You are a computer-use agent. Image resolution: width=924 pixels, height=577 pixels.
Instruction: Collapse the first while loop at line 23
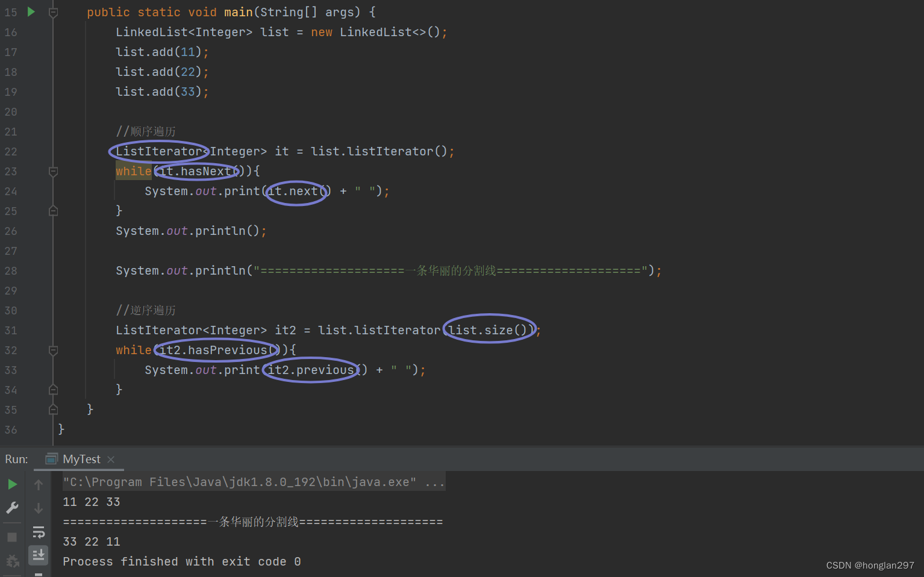(x=53, y=172)
